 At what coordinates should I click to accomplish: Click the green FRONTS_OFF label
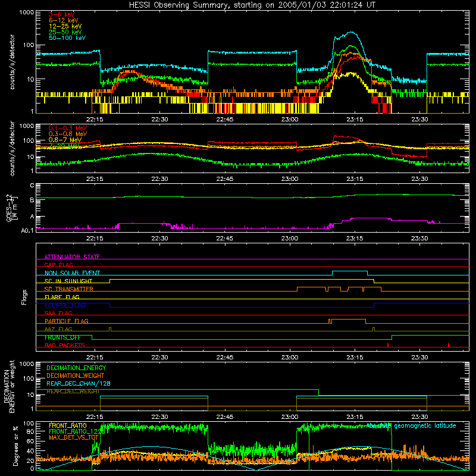coord(62,337)
